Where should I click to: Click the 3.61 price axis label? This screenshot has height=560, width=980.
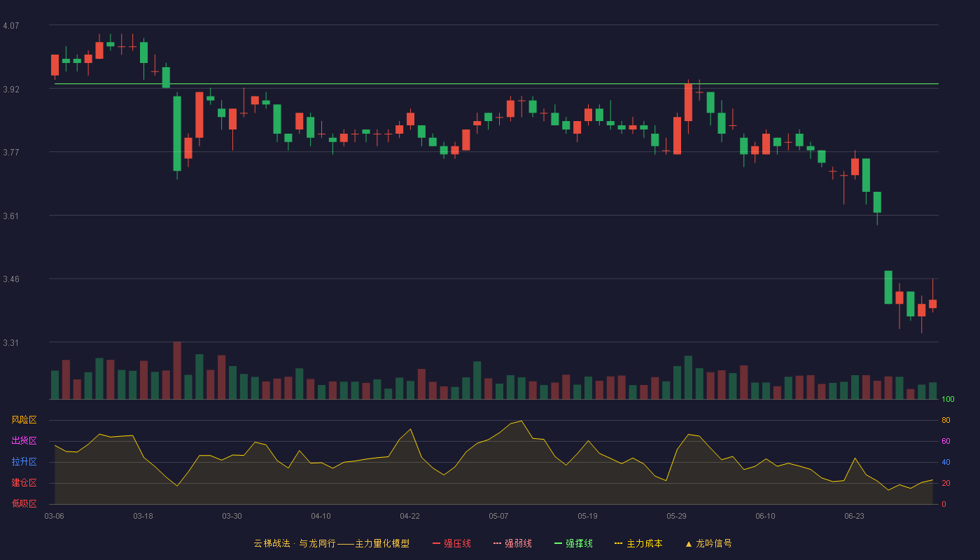pos(11,216)
